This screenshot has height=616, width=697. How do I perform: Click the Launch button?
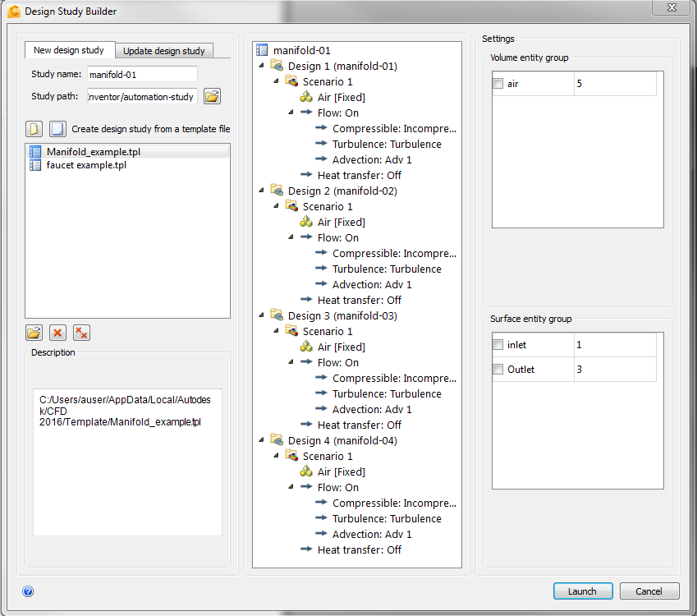583,591
